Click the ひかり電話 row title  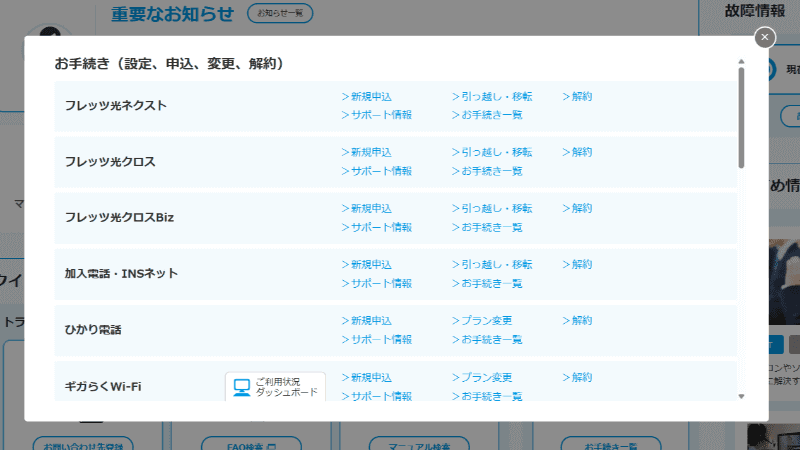pos(93,330)
